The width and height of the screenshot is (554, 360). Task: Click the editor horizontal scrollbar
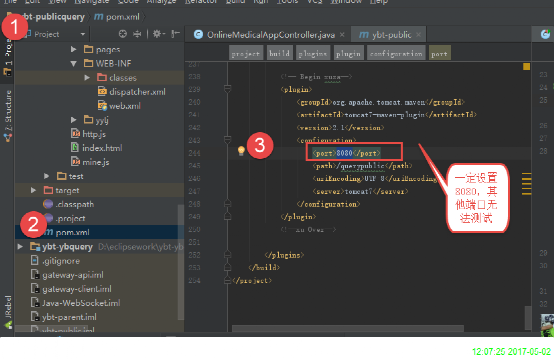[348, 329]
